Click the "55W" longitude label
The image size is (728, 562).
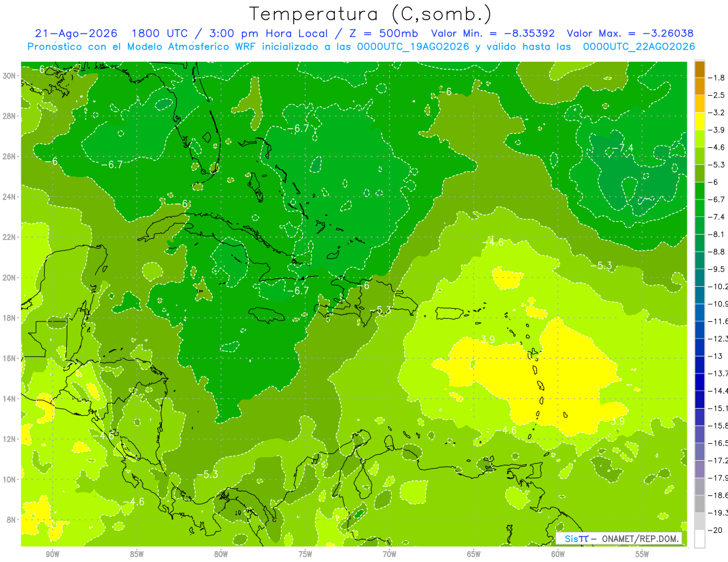pyautogui.click(x=642, y=554)
